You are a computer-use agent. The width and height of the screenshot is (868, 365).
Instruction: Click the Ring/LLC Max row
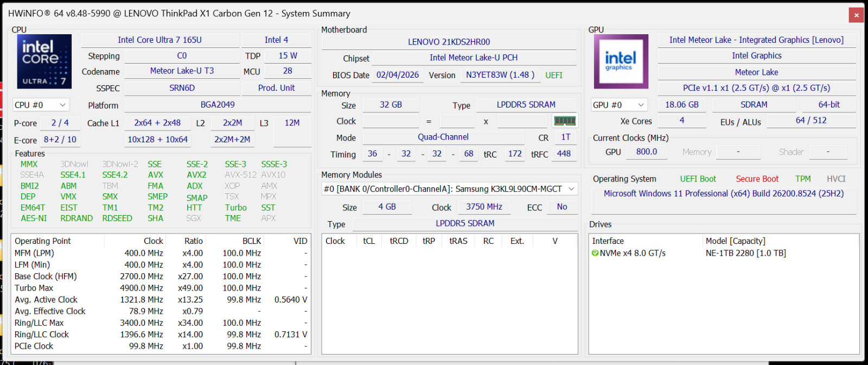tap(161, 323)
